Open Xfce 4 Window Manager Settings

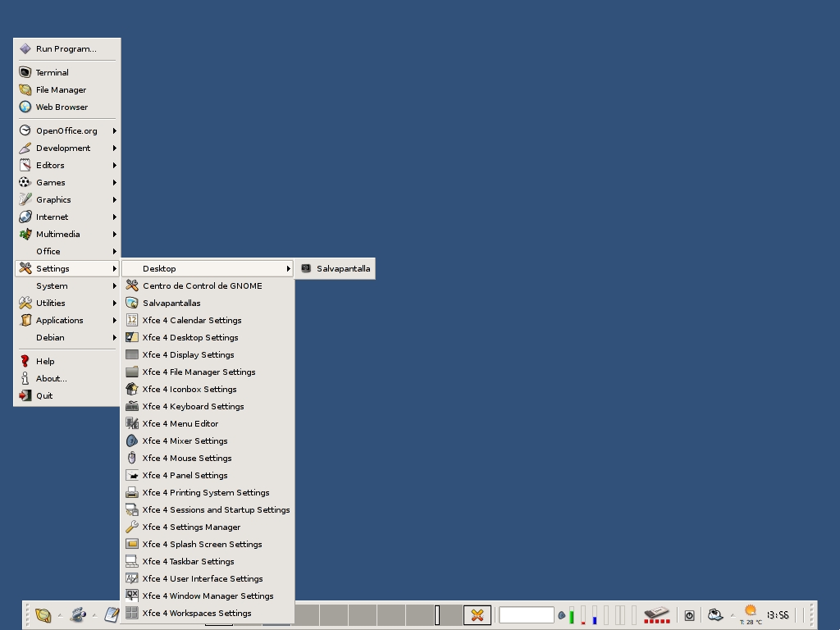pos(208,596)
